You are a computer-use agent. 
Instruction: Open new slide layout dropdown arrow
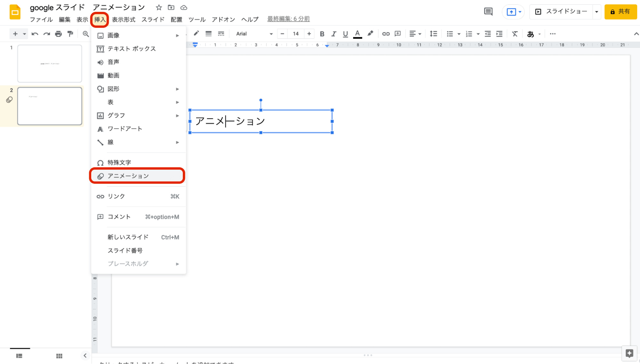click(x=24, y=34)
